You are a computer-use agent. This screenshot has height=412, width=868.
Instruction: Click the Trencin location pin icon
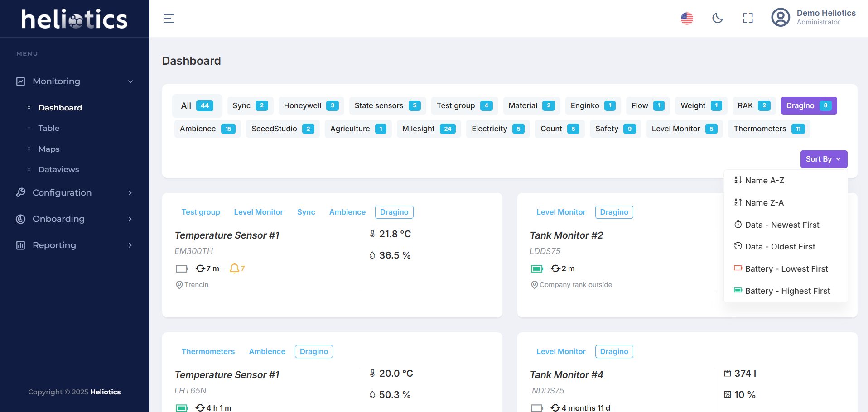click(x=179, y=285)
